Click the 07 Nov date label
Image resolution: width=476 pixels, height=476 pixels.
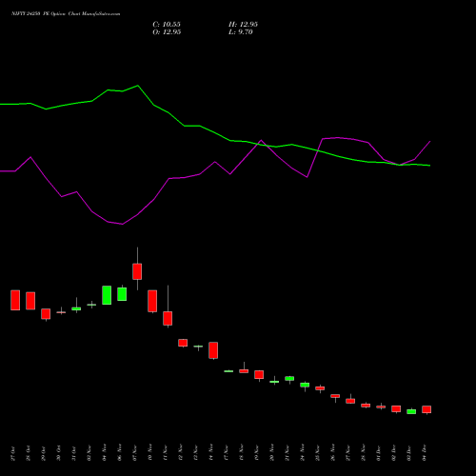(135, 453)
